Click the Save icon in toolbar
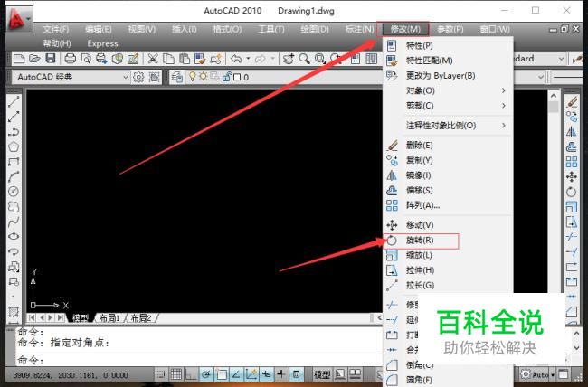 51,59
